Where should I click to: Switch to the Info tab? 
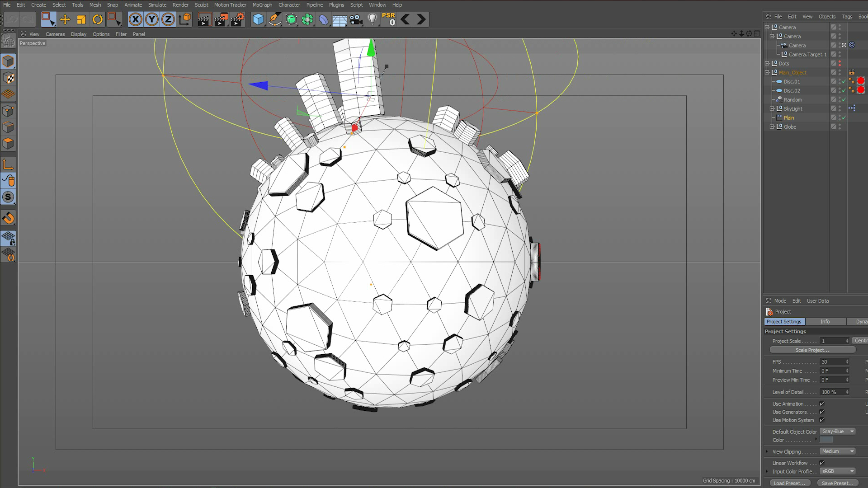click(825, 322)
